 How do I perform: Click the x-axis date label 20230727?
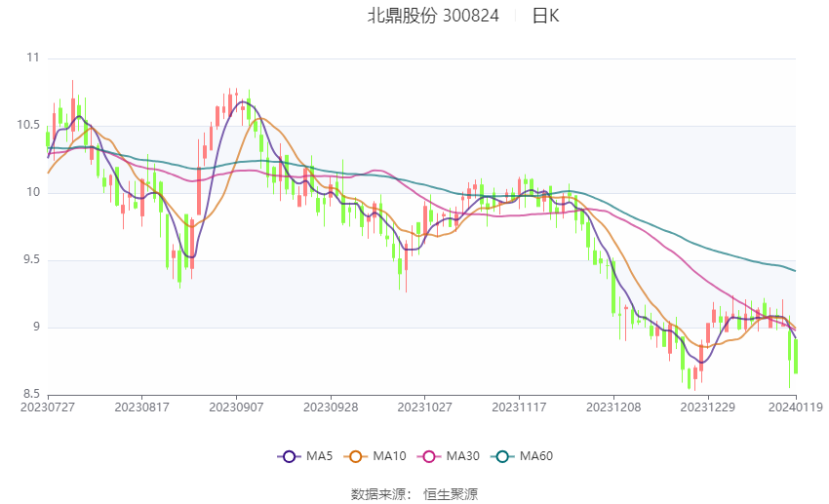point(48,407)
